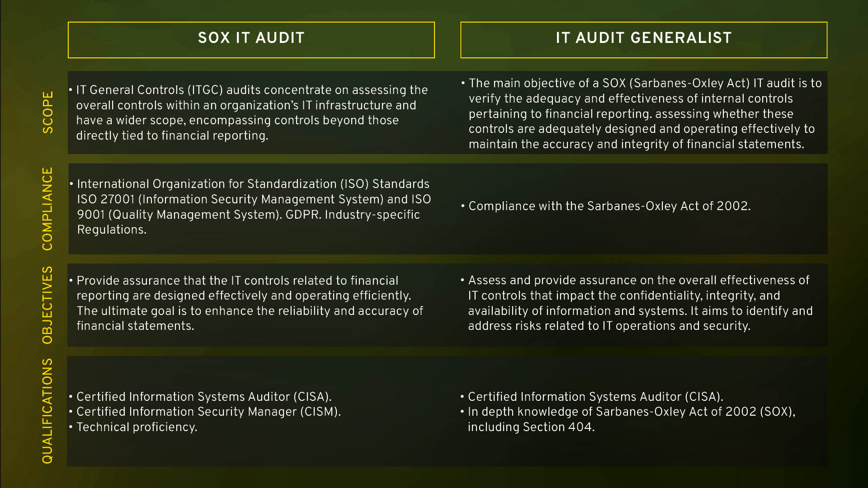Click Certified Information Security Manager (CISM) bullet
The image size is (868, 488).
208,412
